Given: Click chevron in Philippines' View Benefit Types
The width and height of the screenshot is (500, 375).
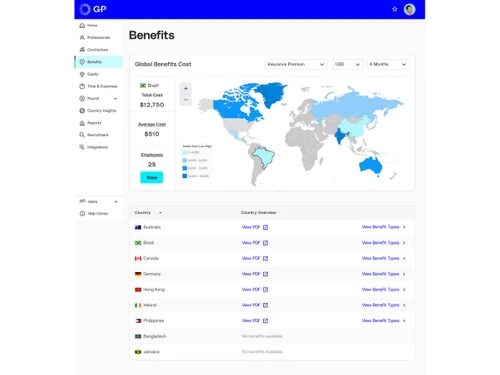Looking at the screenshot, I should pos(404,321).
